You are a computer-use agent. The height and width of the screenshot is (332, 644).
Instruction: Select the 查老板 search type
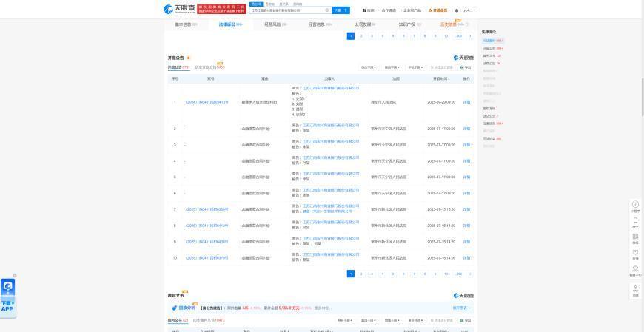click(x=270, y=4)
